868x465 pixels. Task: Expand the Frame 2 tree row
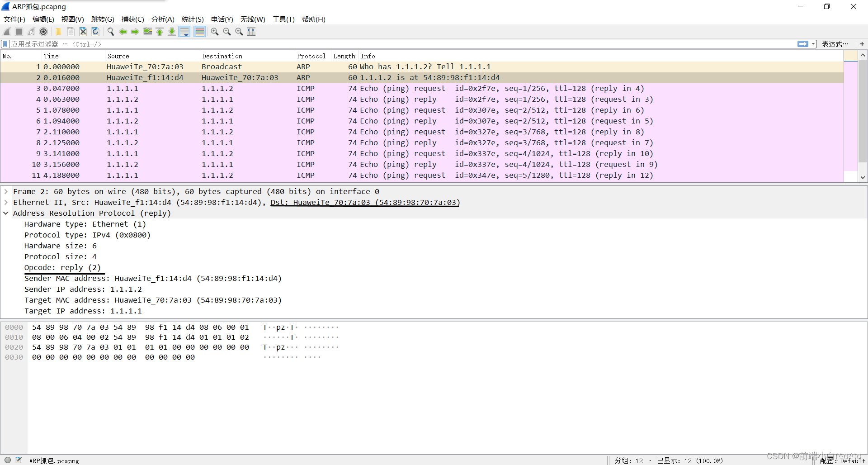click(x=6, y=192)
